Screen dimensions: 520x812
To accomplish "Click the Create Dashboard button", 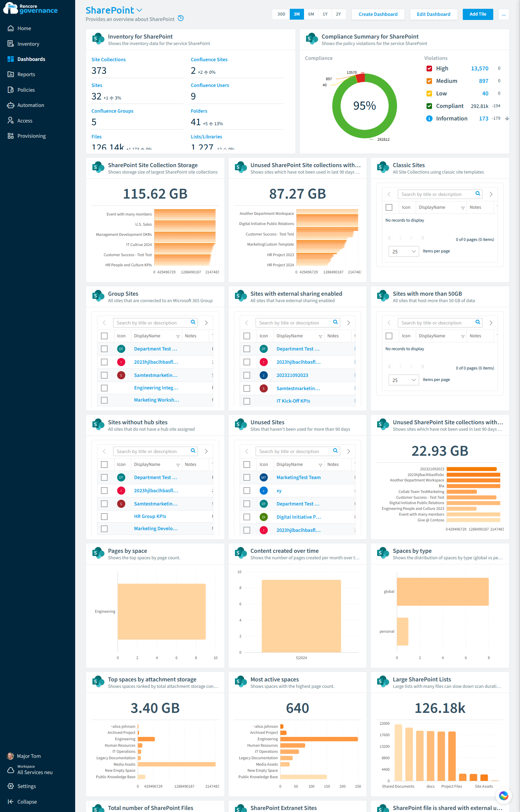I will coord(378,14).
